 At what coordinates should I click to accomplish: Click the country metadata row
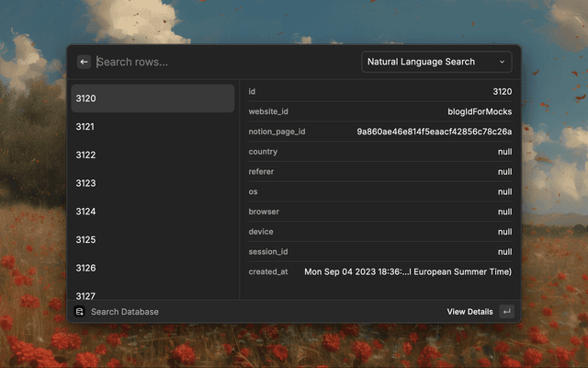click(380, 152)
